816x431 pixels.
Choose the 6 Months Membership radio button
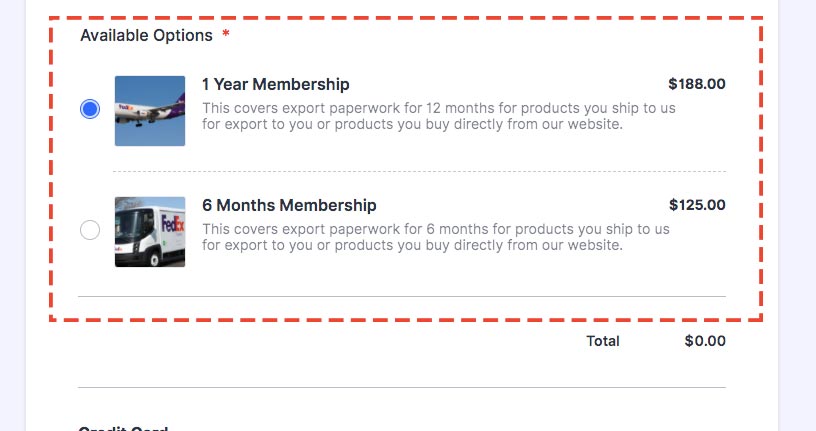coord(90,231)
